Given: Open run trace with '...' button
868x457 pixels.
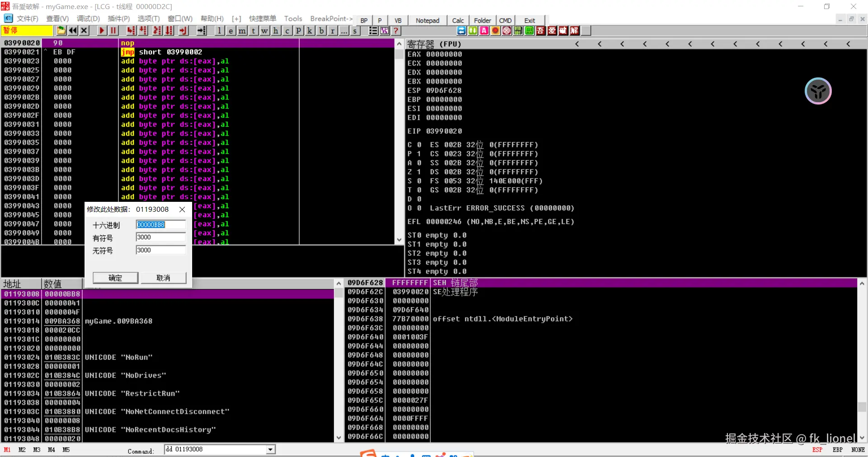Looking at the screenshot, I should pyautogui.click(x=344, y=30).
